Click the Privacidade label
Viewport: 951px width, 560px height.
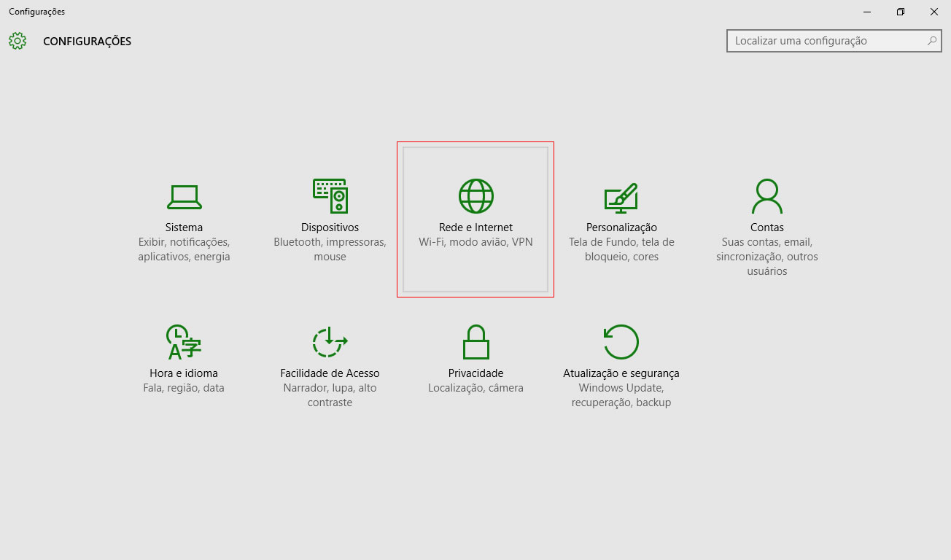[475, 373]
